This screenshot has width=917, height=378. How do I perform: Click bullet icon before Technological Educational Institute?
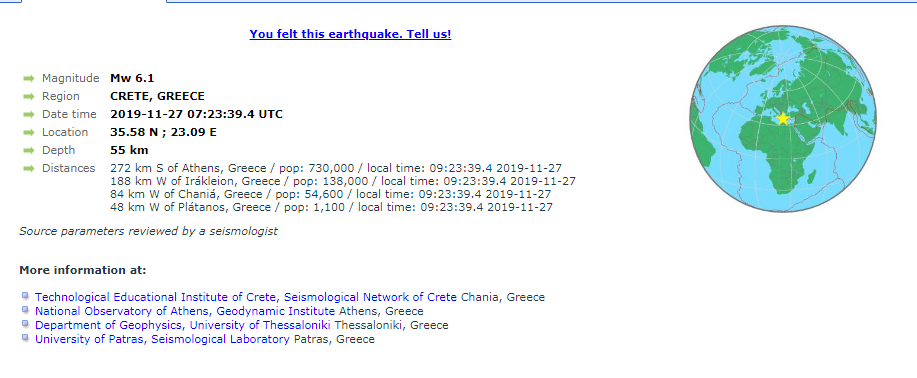click(x=25, y=296)
